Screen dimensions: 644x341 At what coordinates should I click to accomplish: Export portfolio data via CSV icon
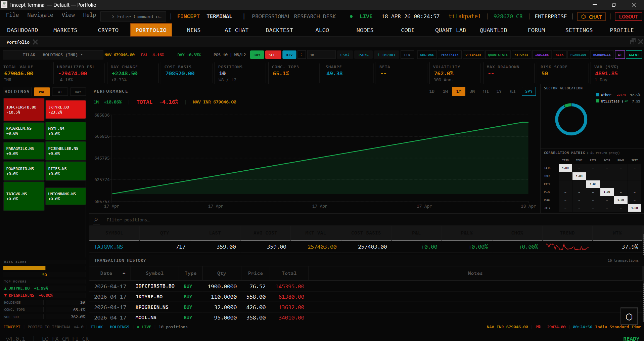(x=345, y=55)
